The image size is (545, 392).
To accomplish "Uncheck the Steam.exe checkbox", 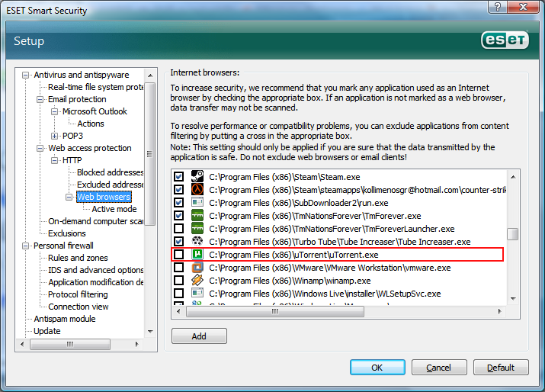I will click(x=178, y=177).
